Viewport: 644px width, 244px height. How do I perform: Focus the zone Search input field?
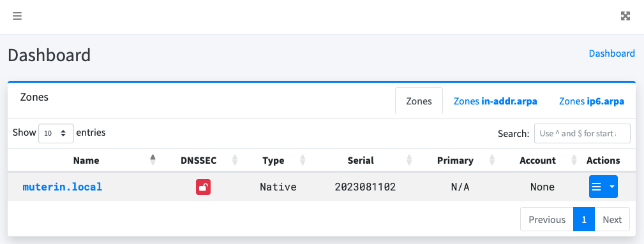click(582, 133)
